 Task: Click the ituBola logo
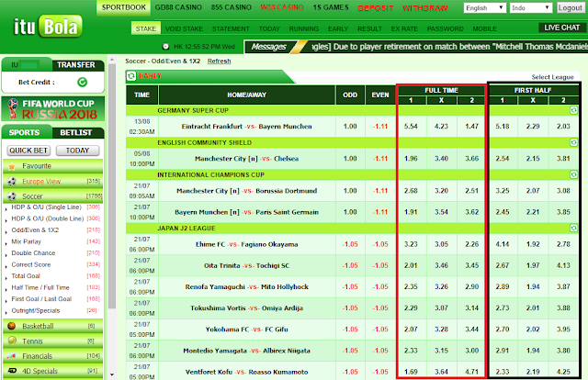coord(48,27)
